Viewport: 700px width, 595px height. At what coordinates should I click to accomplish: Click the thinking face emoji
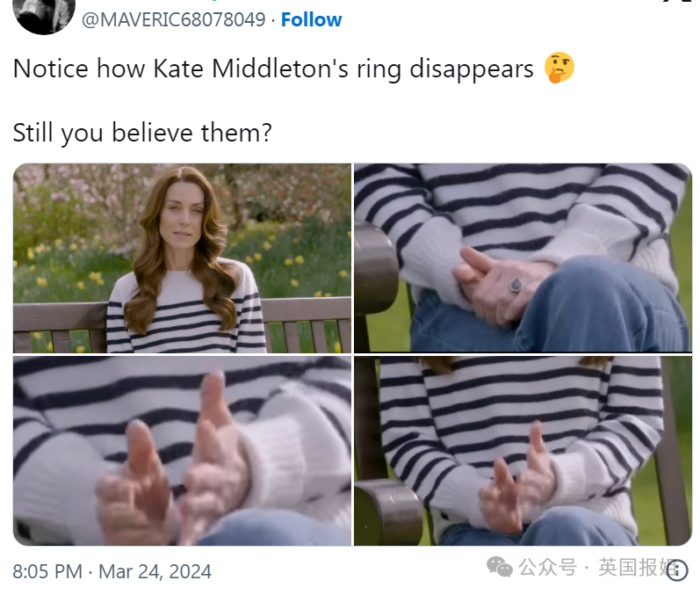559,68
